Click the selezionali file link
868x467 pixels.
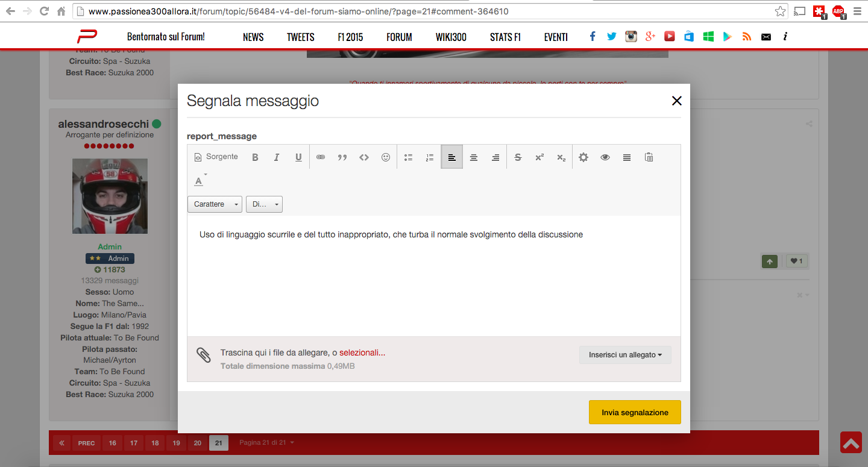[x=362, y=353]
